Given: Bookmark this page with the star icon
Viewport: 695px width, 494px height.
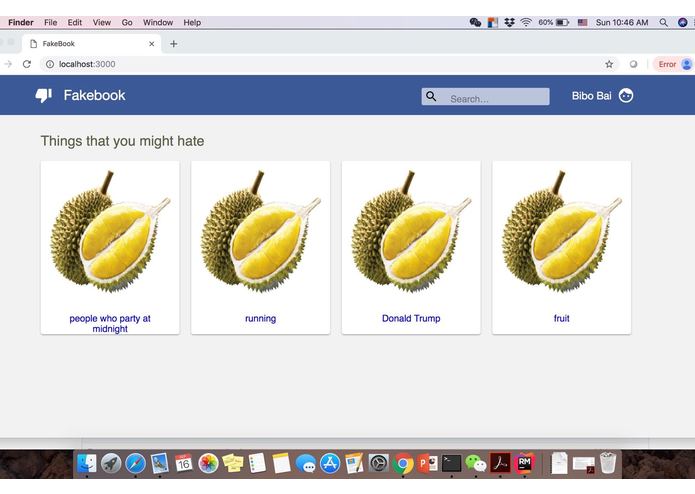Looking at the screenshot, I should (x=609, y=64).
